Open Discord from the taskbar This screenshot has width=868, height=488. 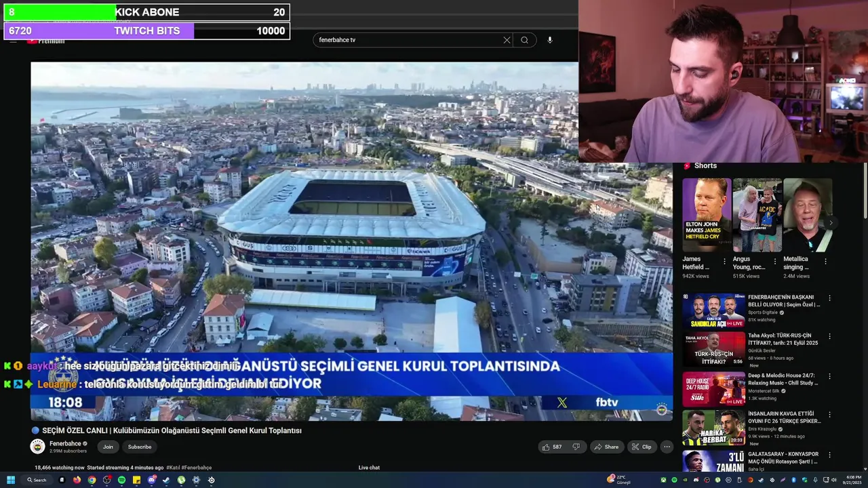coord(151,480)
